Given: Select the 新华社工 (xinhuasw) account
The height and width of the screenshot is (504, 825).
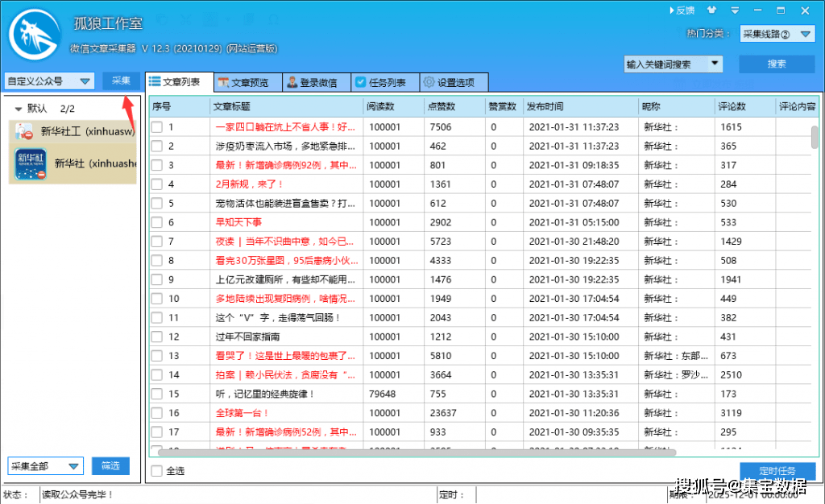Looking at the screenshot, I should pyautogui.click(x=73, y=131).
